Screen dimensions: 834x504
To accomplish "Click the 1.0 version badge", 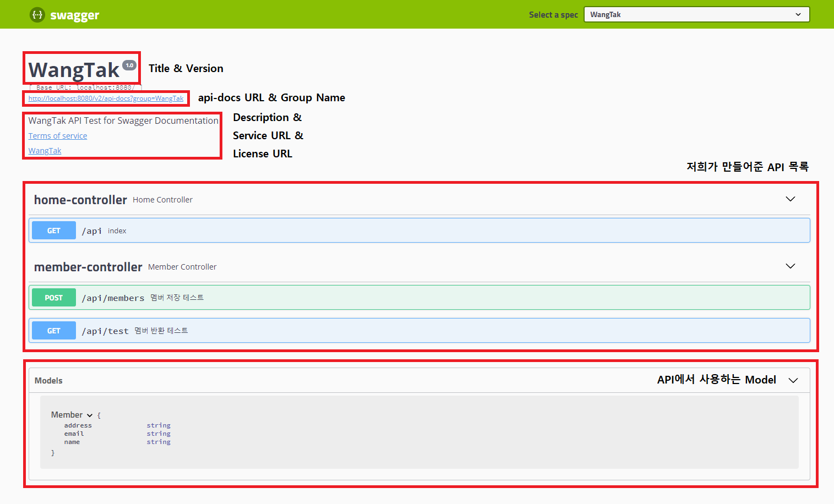I will click(x=129, y=65).
